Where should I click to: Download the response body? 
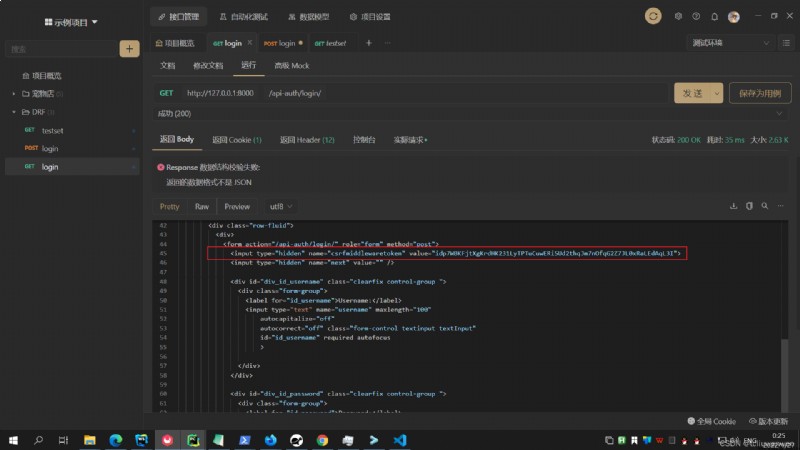[x=734, y=206]
